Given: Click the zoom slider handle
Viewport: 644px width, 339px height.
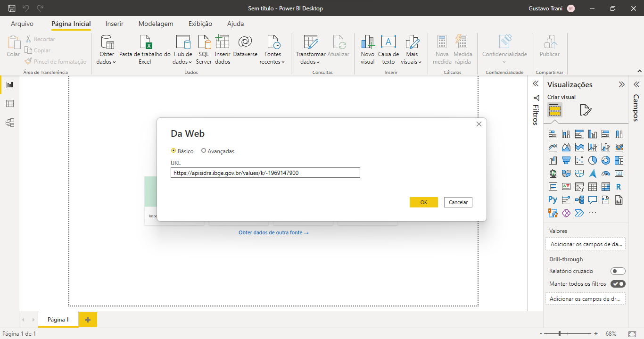Looking at the screenshot, I should click(560, 333).
